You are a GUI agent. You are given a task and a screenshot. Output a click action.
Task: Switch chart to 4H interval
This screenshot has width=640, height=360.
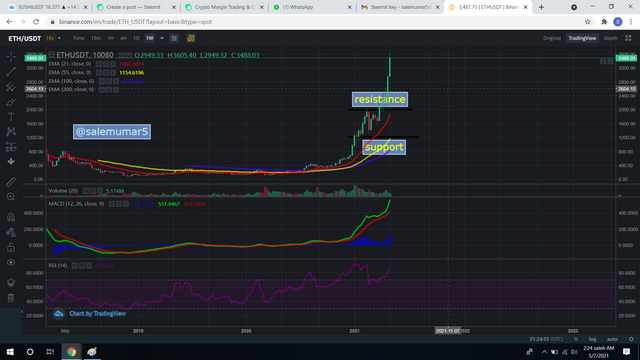[x=123, y=38]
